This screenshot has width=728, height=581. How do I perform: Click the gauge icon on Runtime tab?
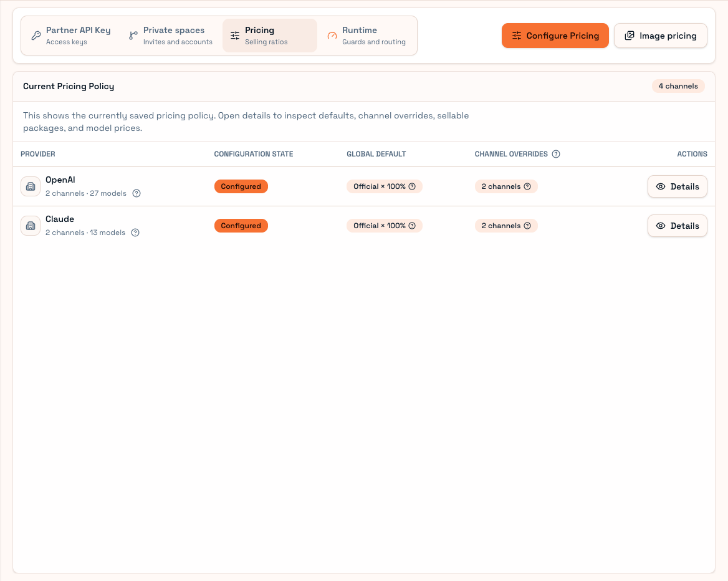coord(332,36)
